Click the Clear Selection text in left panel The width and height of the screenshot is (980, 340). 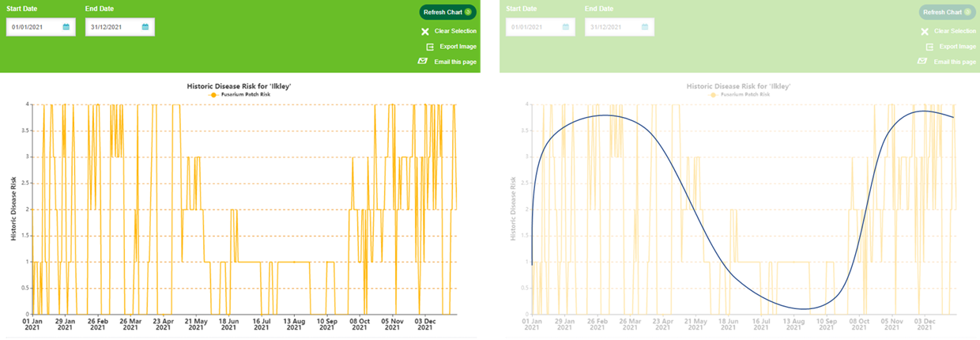455,32
